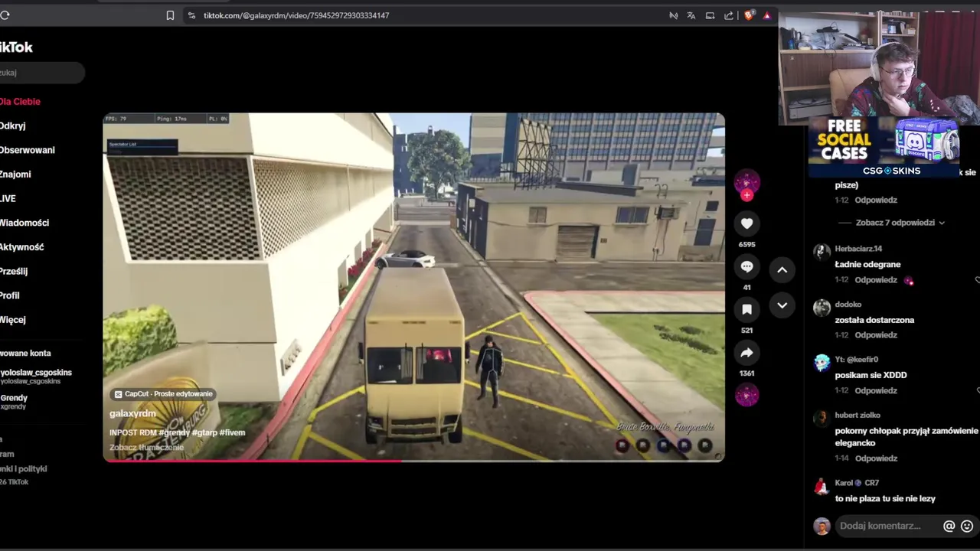Open the 'Odkryj' sidebar item

click(x=13, y=126)
